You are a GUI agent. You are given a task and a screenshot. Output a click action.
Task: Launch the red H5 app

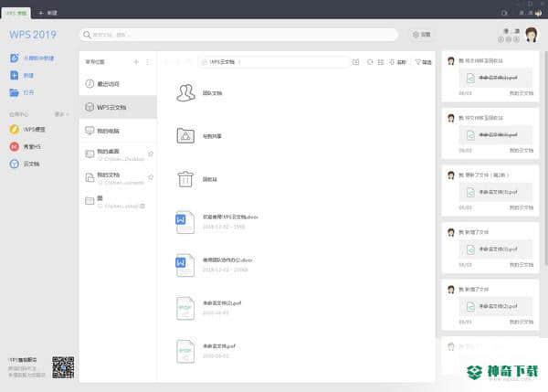[15, 146]
